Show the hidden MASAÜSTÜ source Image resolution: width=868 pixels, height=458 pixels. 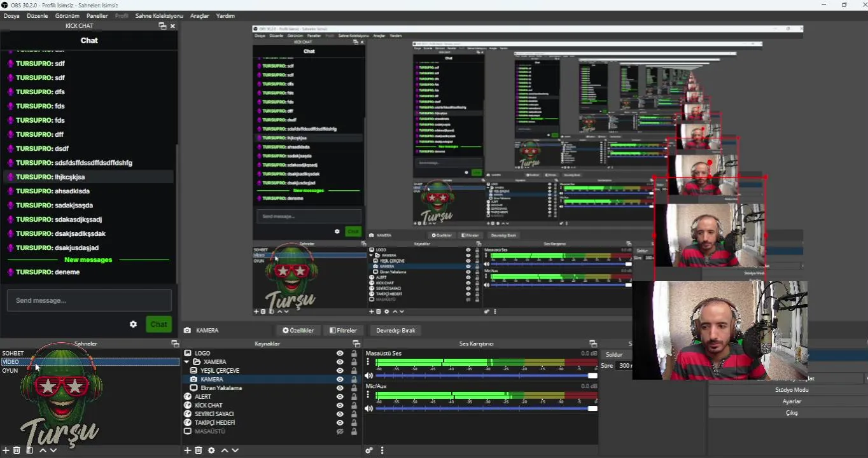point(340,431)
